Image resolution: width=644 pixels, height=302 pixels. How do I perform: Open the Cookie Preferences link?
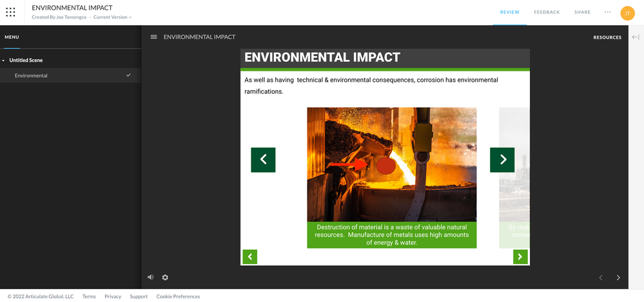click(x=179, y=296)
